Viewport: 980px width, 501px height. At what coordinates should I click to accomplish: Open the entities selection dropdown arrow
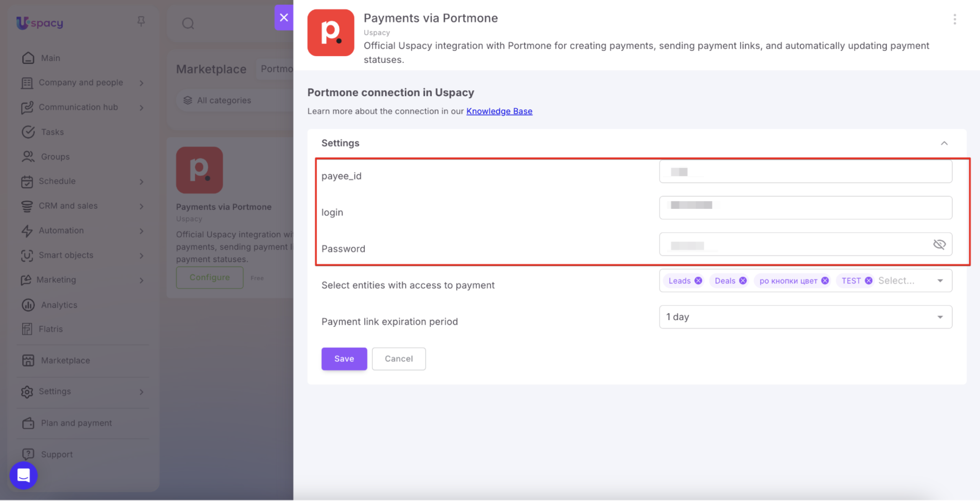pos(940,281)
